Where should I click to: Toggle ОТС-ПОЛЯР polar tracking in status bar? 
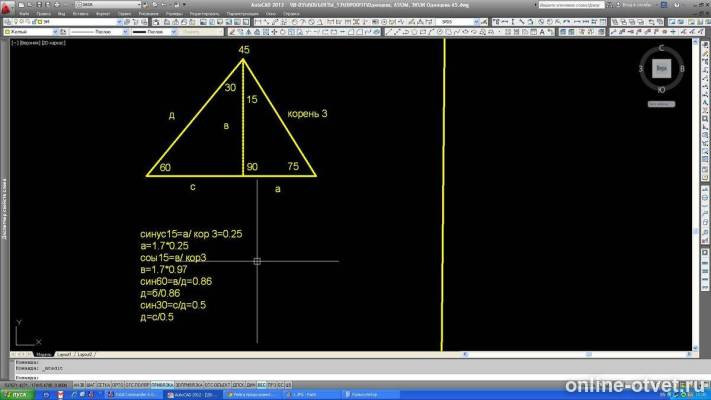[x=137, y=385]
